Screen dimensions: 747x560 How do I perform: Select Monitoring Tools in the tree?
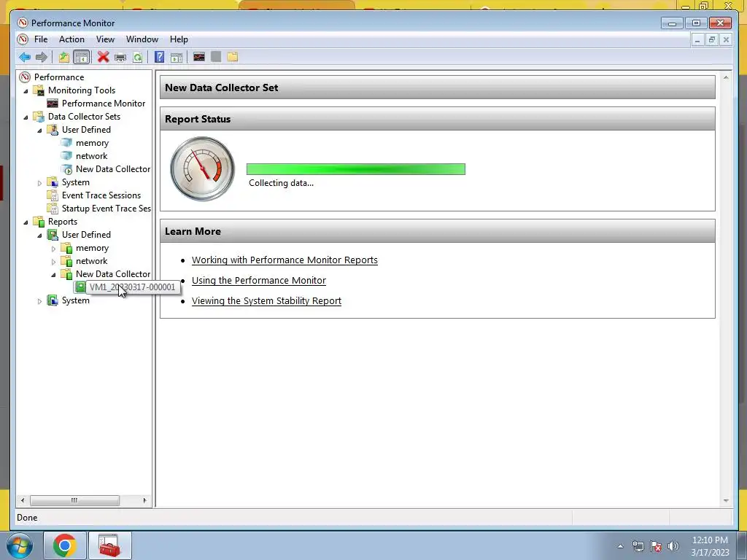pos(82,90)
